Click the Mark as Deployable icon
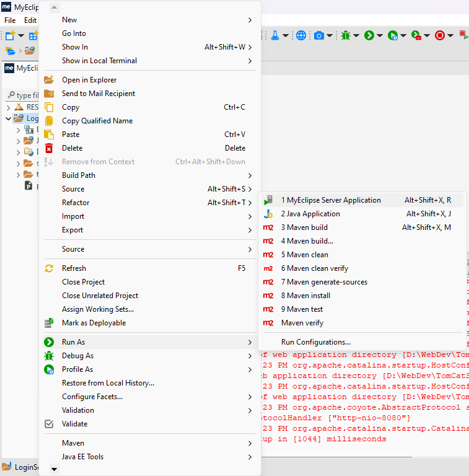Image resolution: width=469 pixels, height=476 pixels. coord(49,323)
